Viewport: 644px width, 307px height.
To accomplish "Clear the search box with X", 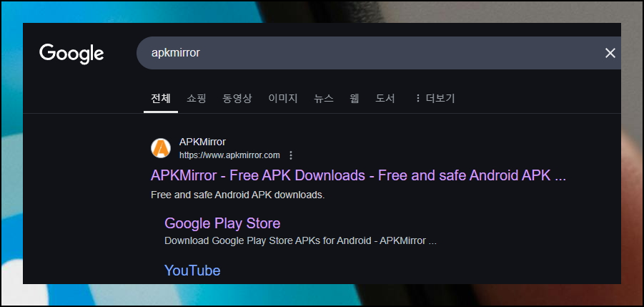I will tap(610, 53).
